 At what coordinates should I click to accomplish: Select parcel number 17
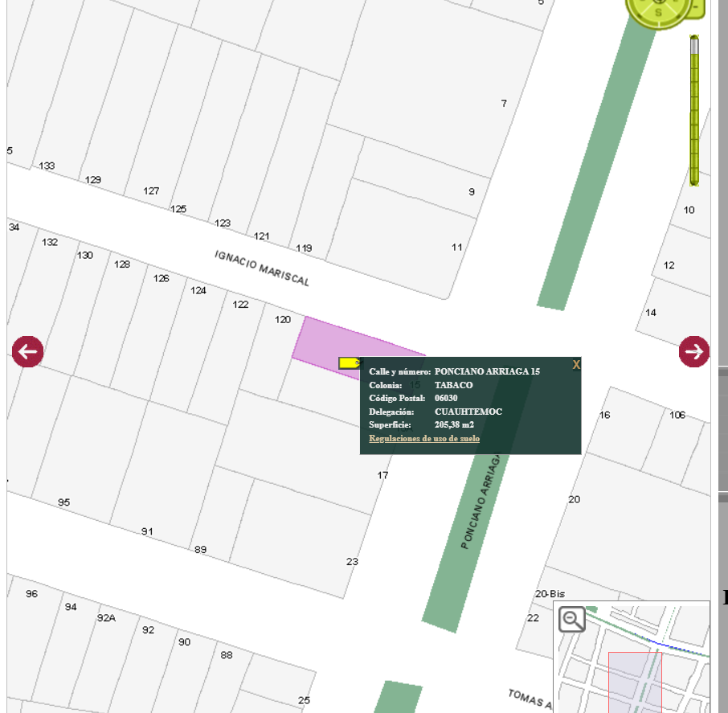[x=382, y=475]
